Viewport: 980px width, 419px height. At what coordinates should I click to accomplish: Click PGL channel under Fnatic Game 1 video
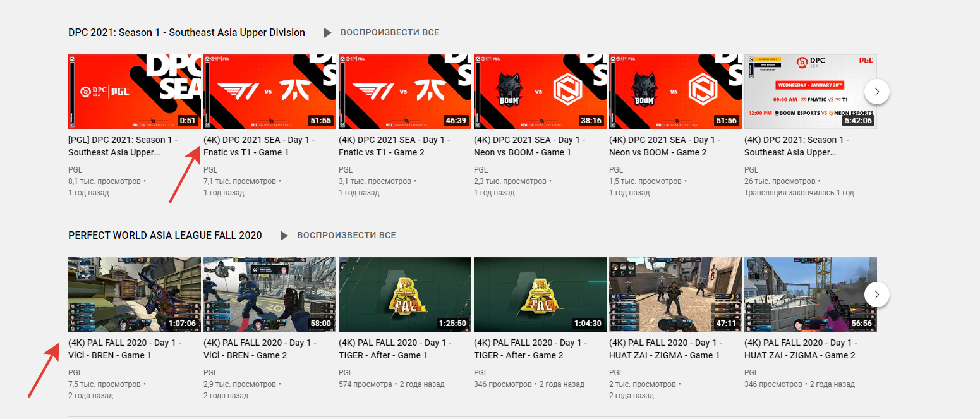(x=210, y=170)
